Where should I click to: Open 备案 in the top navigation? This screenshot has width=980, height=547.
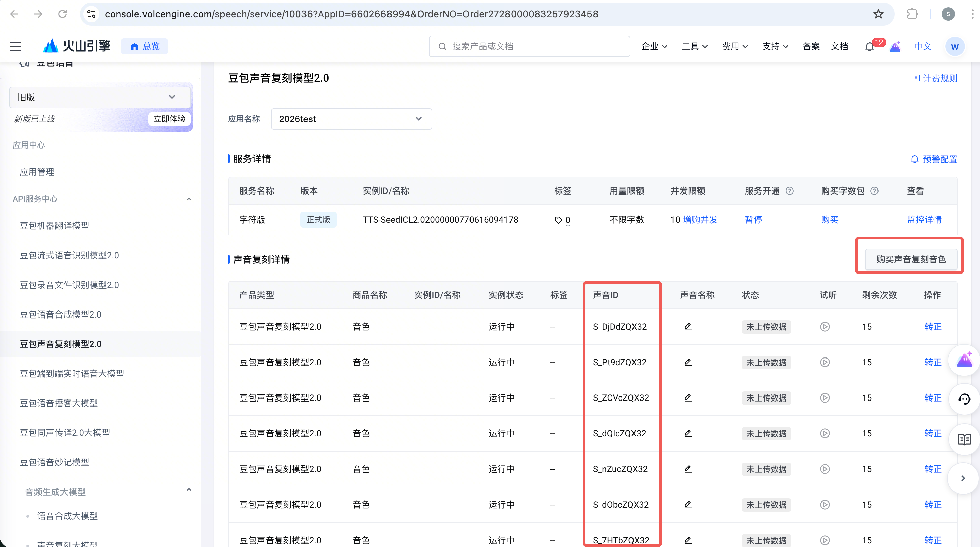pyautogui.click(x=811, y=46)
